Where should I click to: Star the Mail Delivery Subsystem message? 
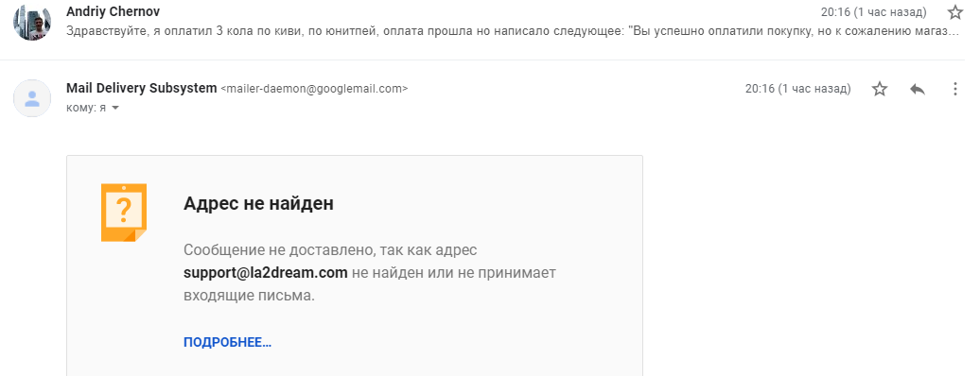click(880, 89)
